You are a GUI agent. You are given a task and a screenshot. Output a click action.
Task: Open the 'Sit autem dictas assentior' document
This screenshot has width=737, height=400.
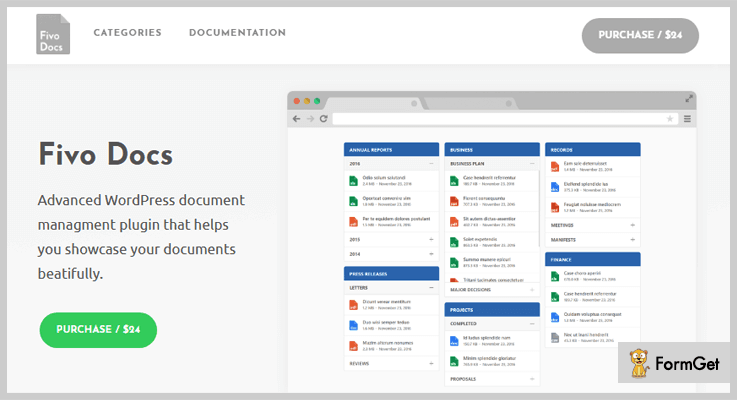(489, 219)
